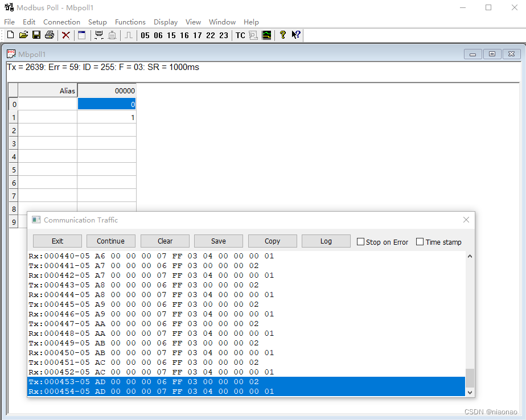Click the 00000 column header
526x420 pixels.
106,90
